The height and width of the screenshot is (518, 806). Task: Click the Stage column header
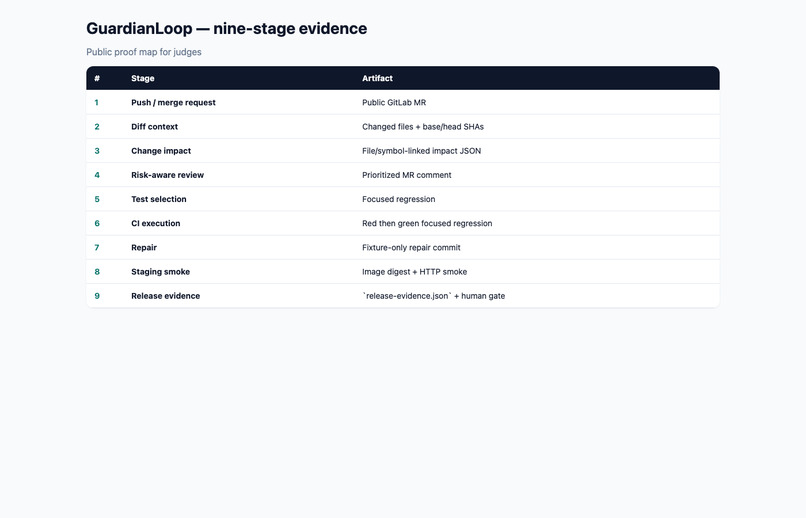[x=142, y=78]
